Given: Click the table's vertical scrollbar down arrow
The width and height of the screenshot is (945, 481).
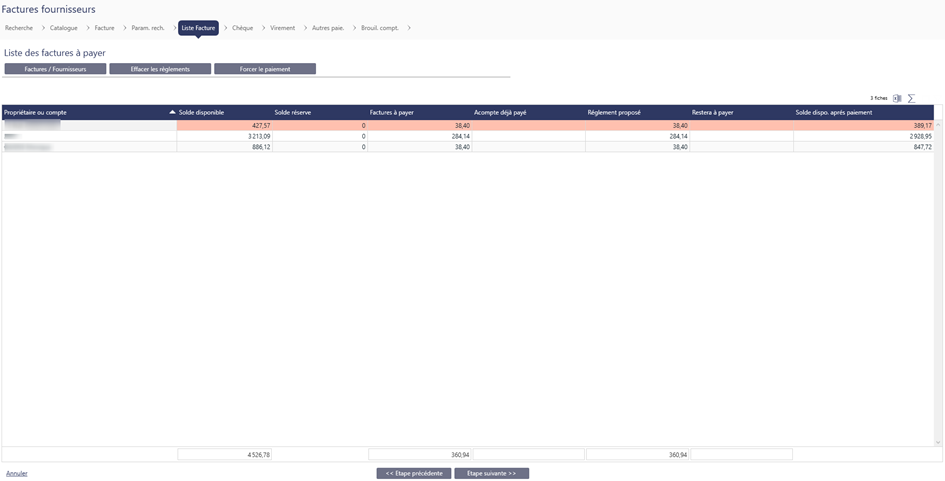Looking at the screenshot, I should click(938, 442).
